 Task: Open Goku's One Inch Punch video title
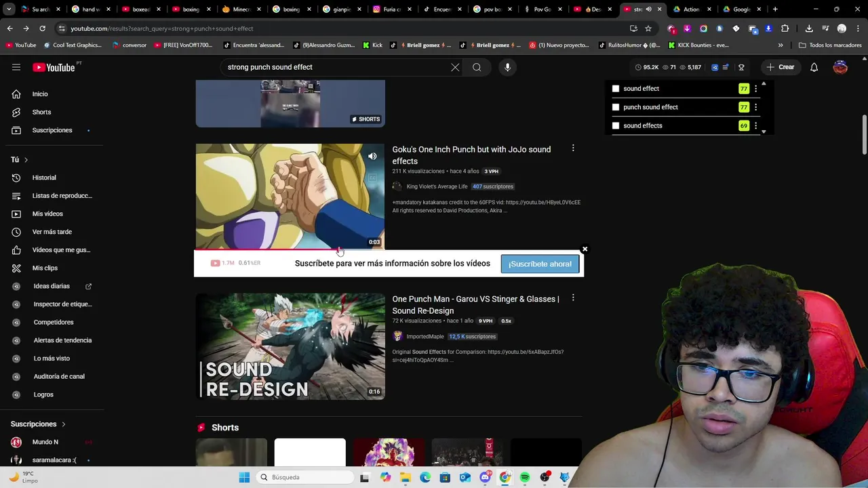click(x=471, y=155)
